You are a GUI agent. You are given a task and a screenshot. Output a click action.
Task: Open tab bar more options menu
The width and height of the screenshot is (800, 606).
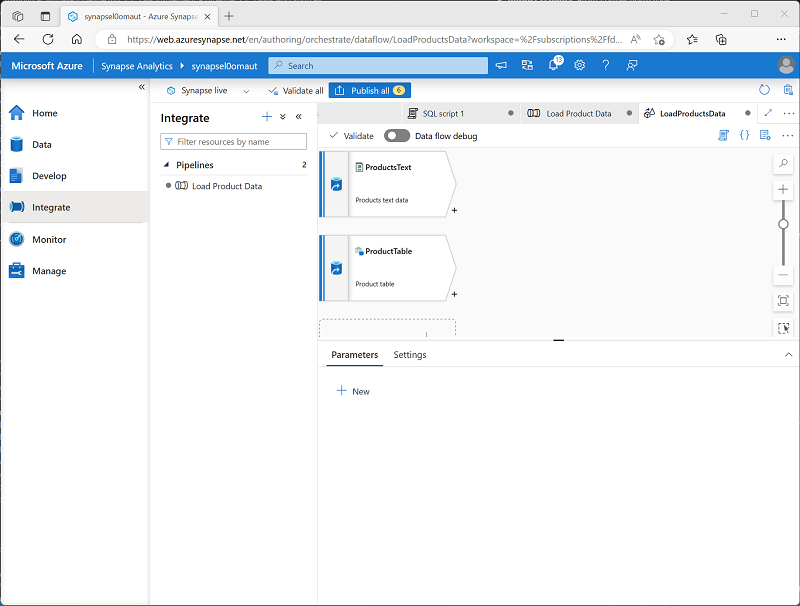789,113
